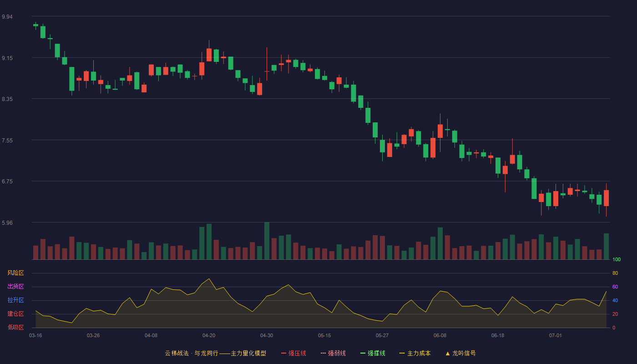The width and height of the screenshot is (637, 364).
Task: Toggle the 强压线 legend item
Action: 293,353
